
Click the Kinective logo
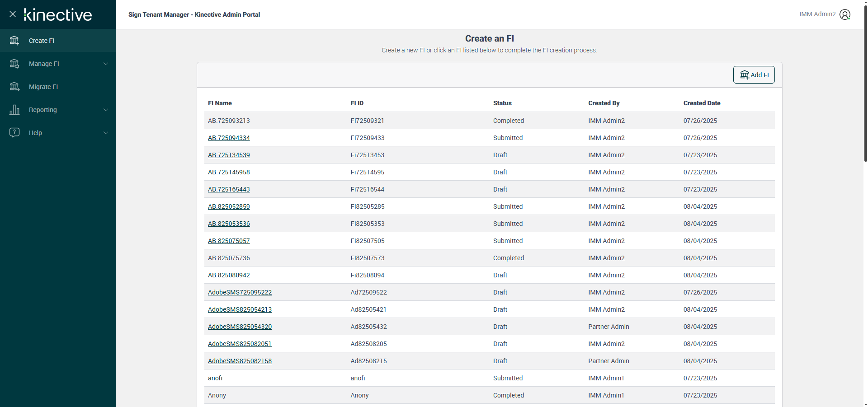pos(58,14)
